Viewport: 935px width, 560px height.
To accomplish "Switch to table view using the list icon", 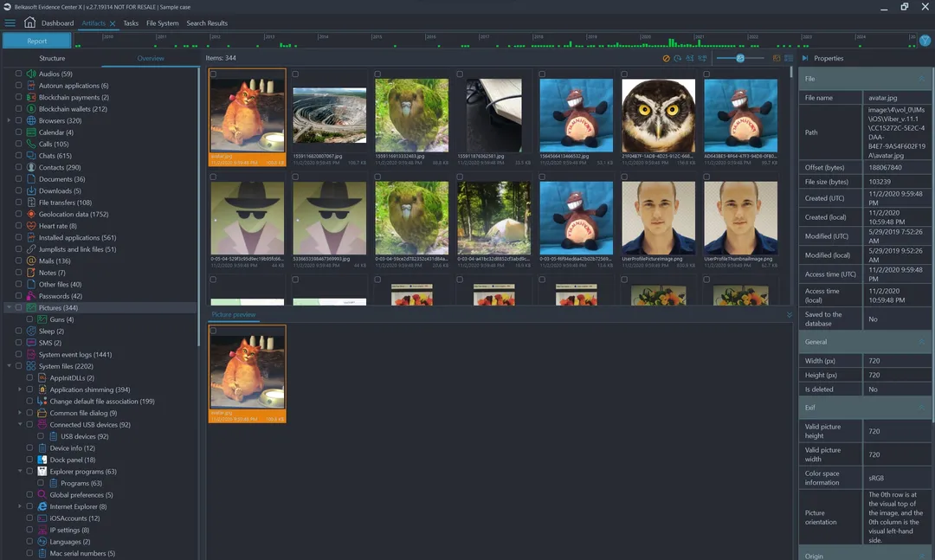I will [x=789, y=58].
